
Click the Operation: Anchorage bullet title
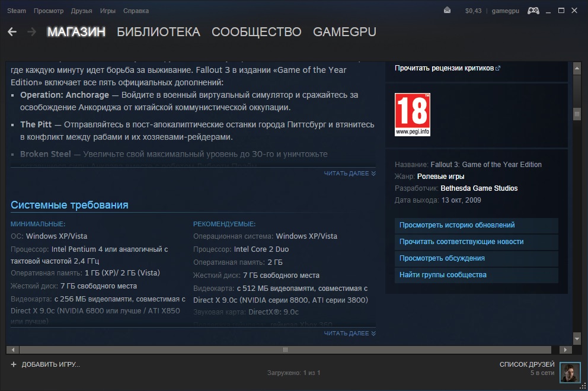pyautogui.click(x=65, y=95)
